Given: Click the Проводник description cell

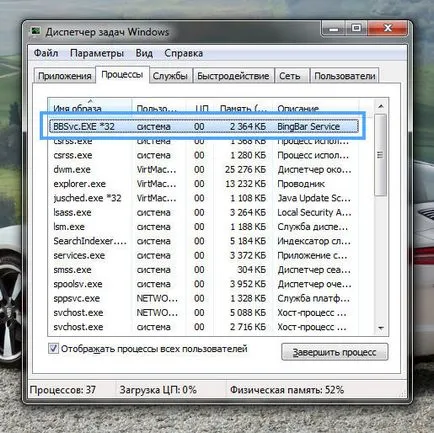Looking at the screenshot, I should point(301,184).
